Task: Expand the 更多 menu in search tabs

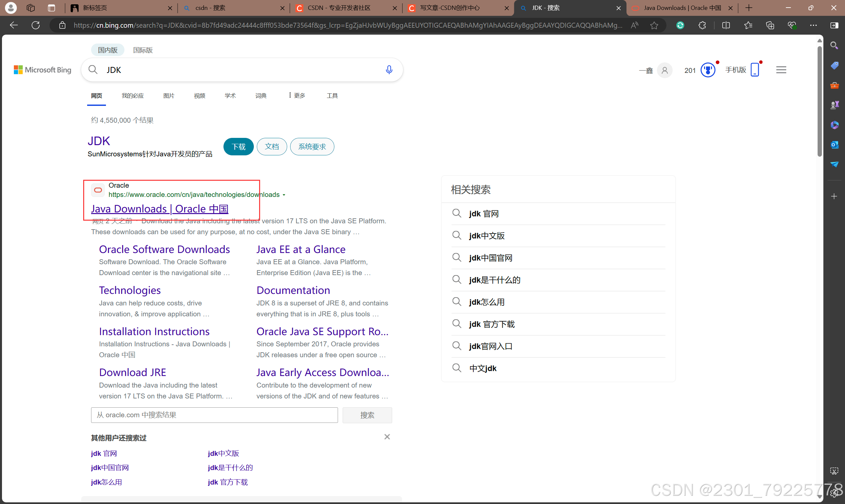Action: [297, 96]
